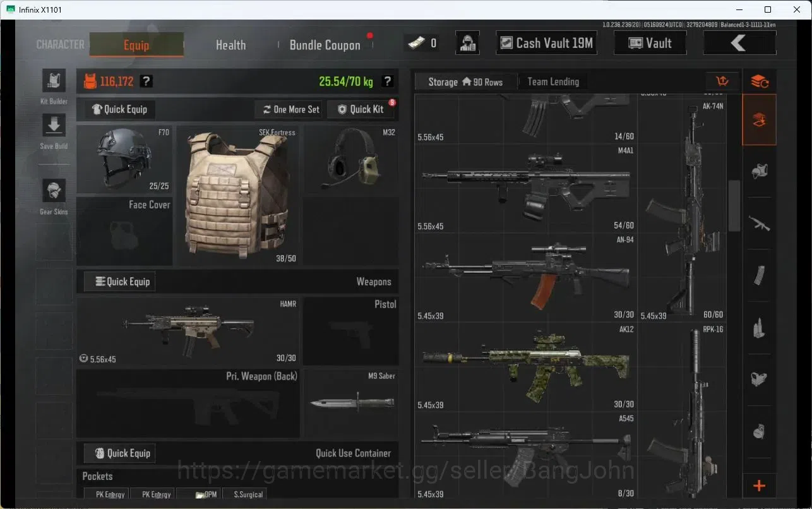Click the 25.54/70 kg weight readout
812x509 pixels.
click(346, 81)
